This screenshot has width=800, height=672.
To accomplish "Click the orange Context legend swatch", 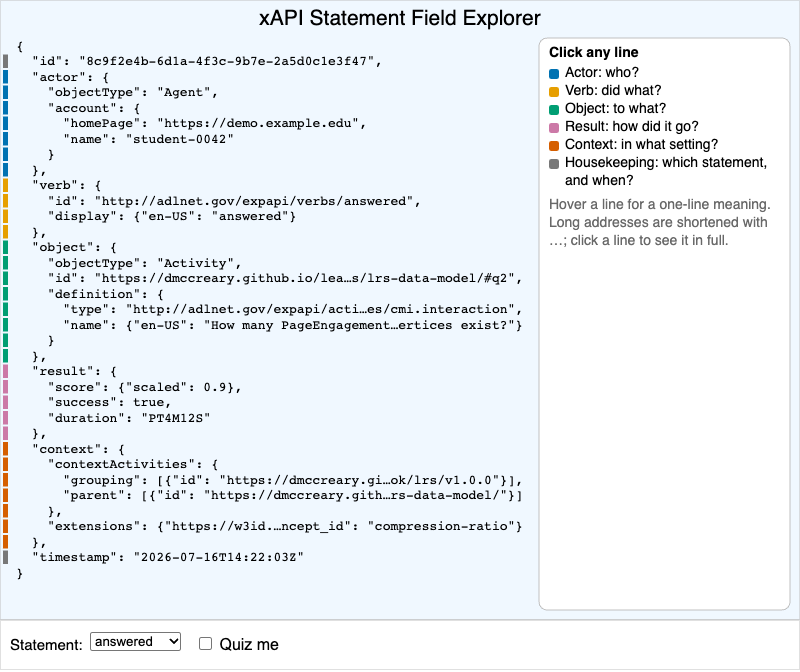I will pos(554,145).
